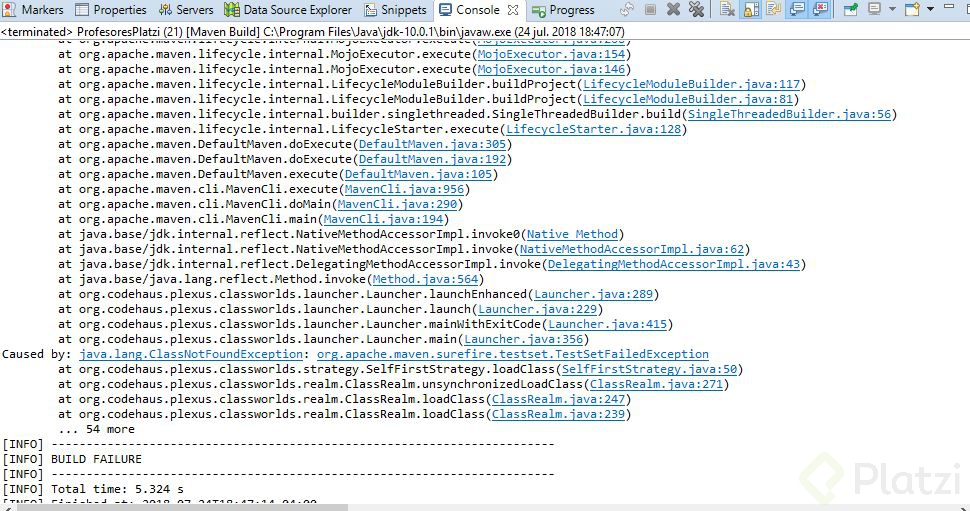Screen dimensions: 970x511
Task: Open the MavenCli.java:956 link
Action: click(404, 189)
